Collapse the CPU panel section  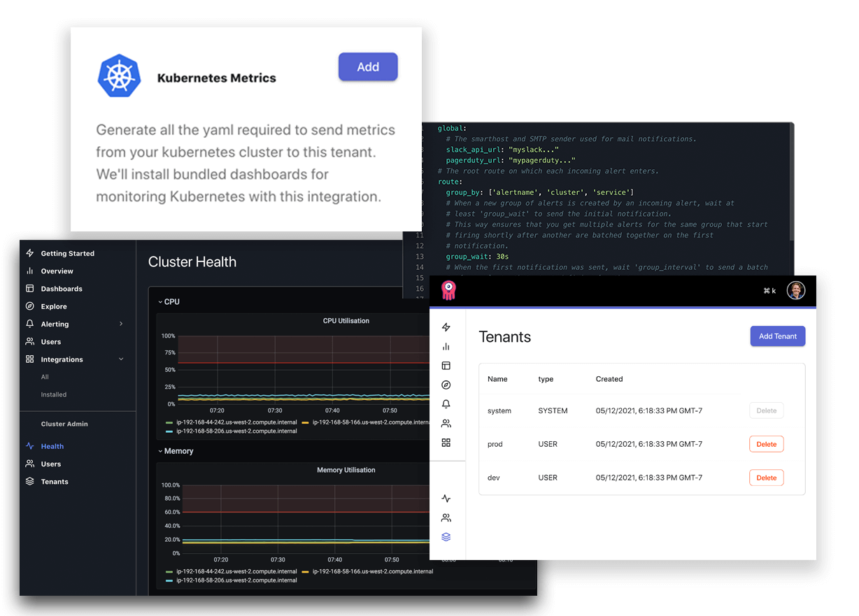point(169,302)
